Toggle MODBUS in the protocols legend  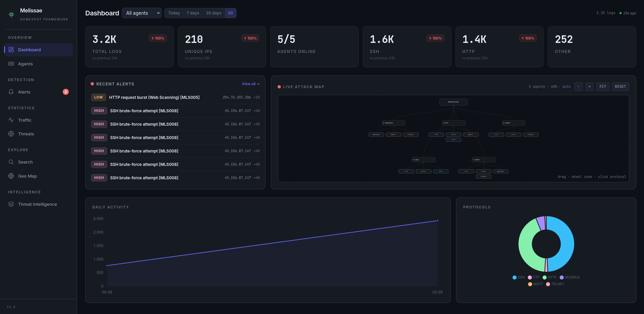pos(570,277)
